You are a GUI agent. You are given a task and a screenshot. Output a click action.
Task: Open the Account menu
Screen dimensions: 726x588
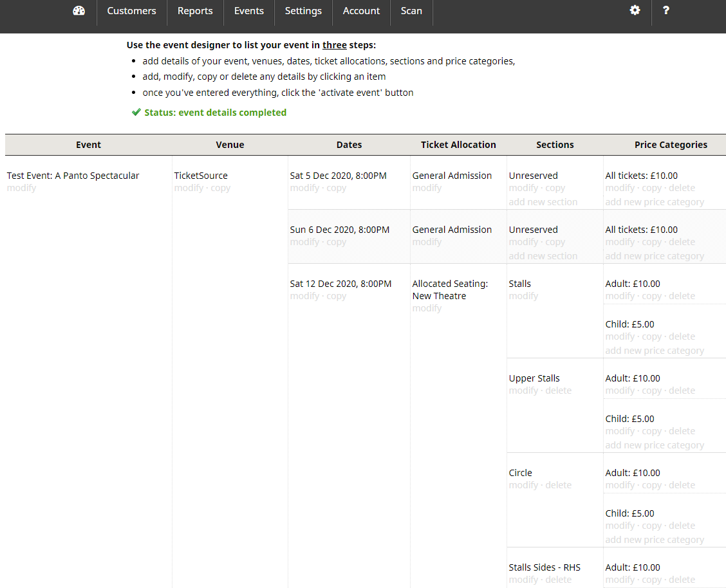coord(361,11)
